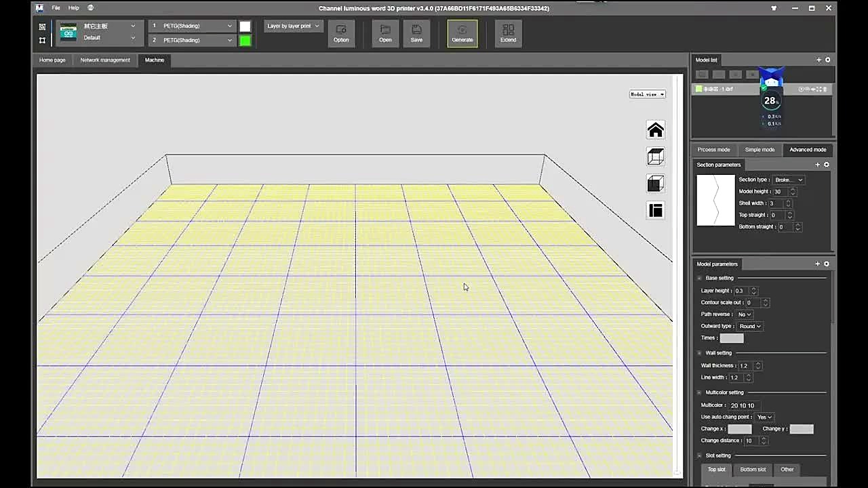Select the wireframe cube view icon
Image resolution: width=868 pixels, height=488 pixels.
[655, 157]
